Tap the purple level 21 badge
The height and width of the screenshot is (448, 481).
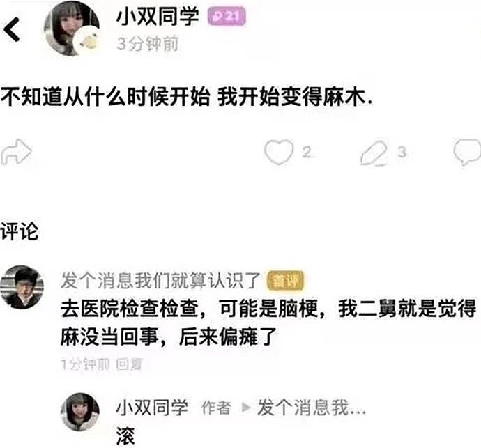[x=227, y=16]
